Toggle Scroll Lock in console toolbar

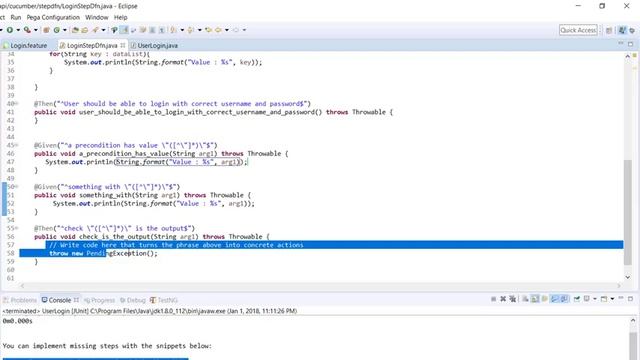point(535,299)
